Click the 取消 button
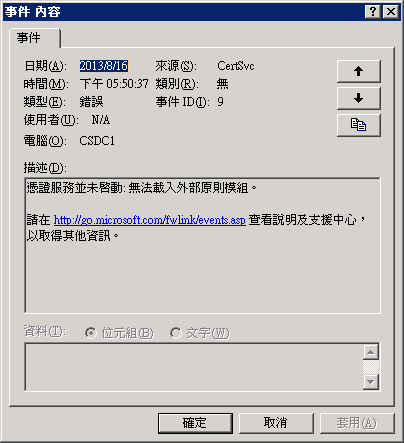 click(276, 423)
